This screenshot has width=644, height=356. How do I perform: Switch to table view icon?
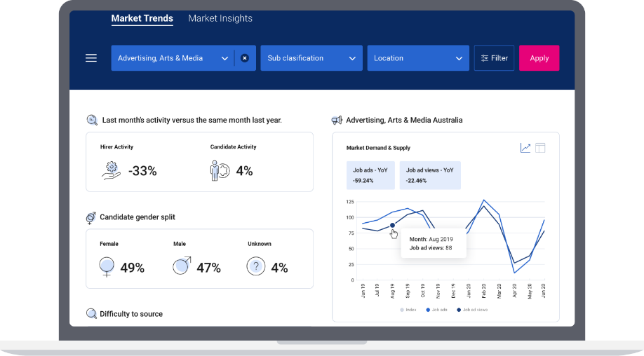pyautogui.click(x=540, y=148)
